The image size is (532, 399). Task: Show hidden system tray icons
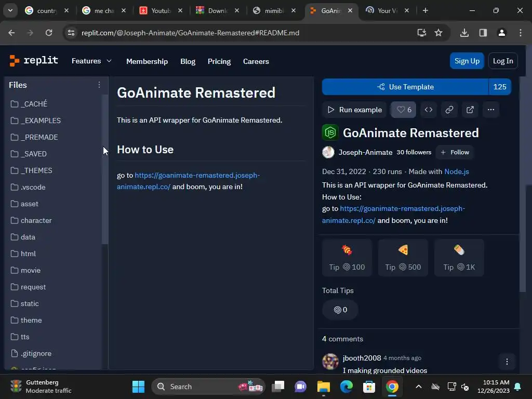[419, 387]
